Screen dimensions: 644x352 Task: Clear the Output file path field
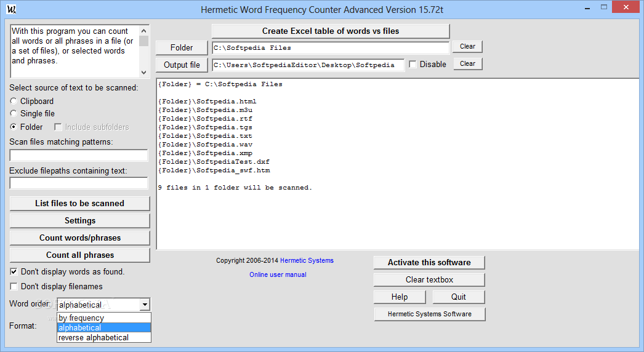pyautogui.click(x=467, y=63)
